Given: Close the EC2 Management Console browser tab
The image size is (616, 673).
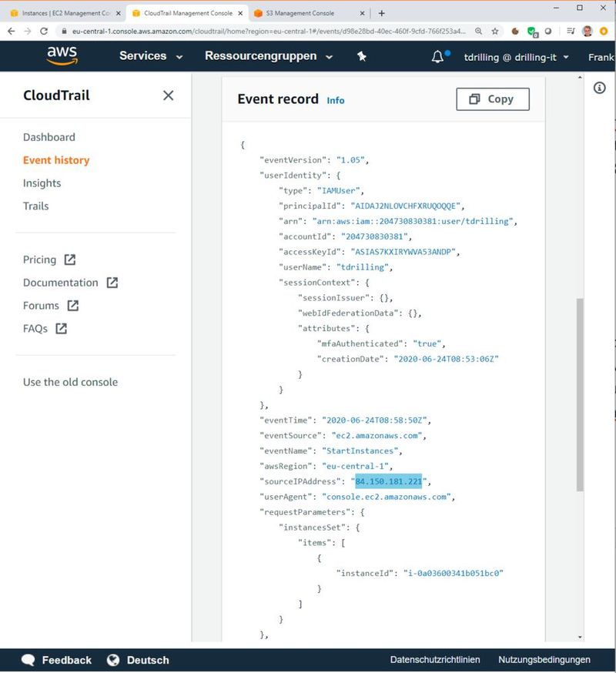Looking at the screenshot, I should coord(119,13).
